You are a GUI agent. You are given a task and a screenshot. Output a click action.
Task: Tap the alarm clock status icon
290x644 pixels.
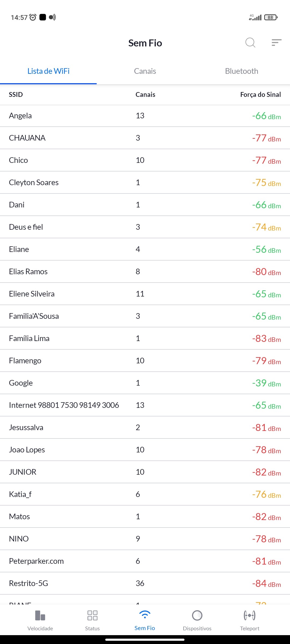pos(33,17)
